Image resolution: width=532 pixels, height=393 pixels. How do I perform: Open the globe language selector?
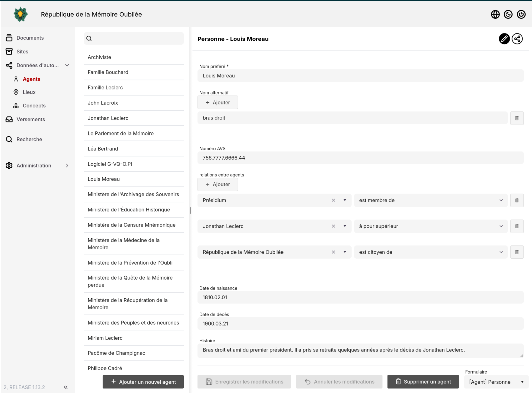[495, 14]
